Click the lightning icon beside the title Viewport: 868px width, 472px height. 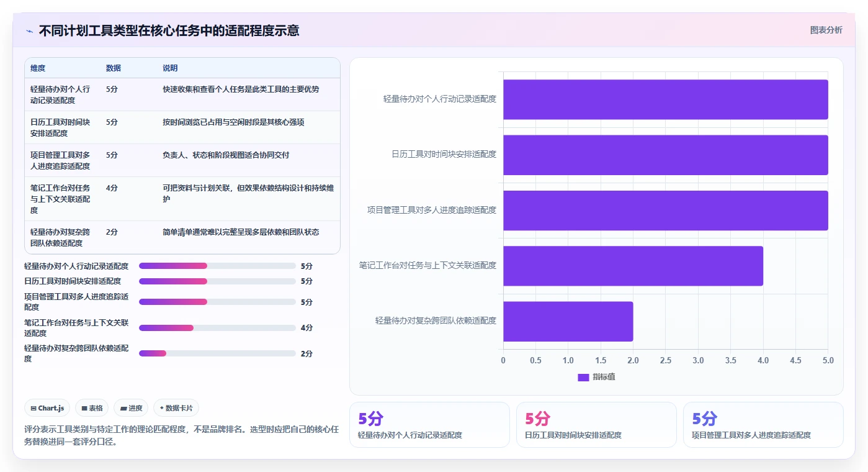click(x=29, y=30)
